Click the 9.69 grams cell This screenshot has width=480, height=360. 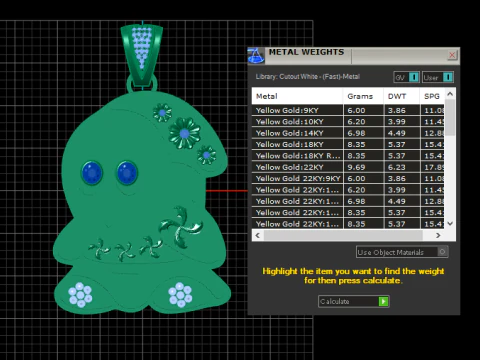(x=363, y=167)
